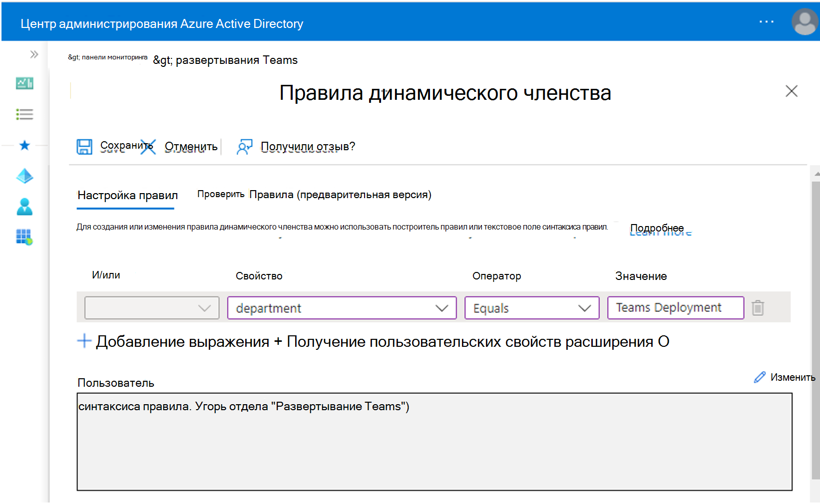The image size is (820, 504).
Task: Click the Teams Deployment value field
Action: (676, 308)
